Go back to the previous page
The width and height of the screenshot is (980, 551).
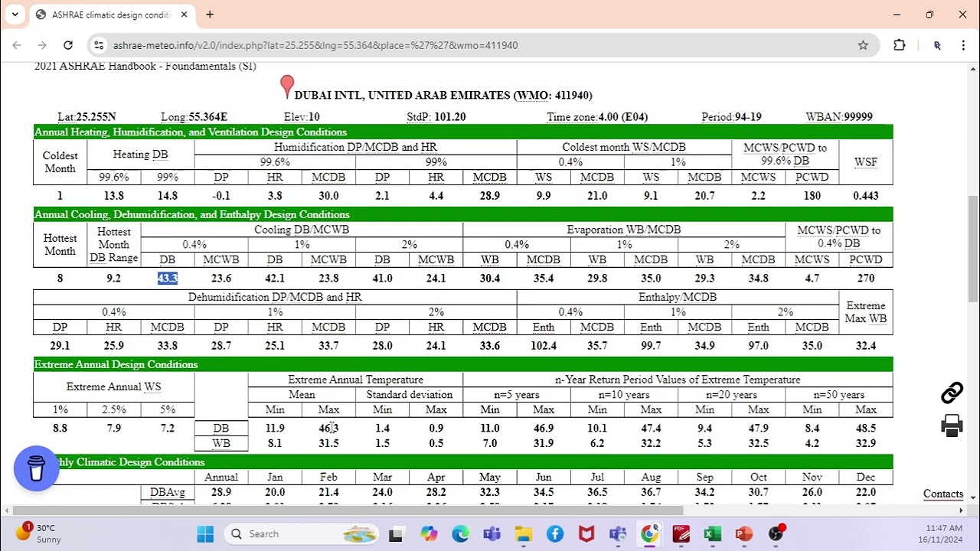pos(17,45)
